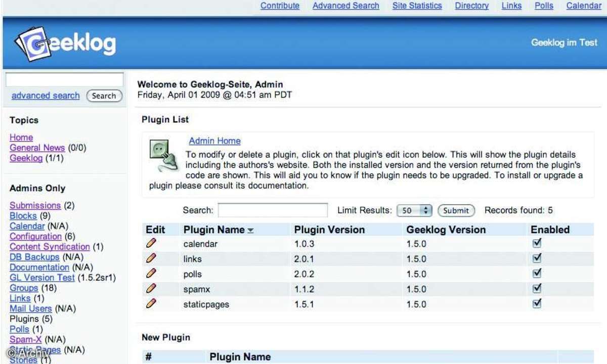Viewport: 607px width, 364px height.
Task: Go to the Admin Home link
Action: [215, 141]
